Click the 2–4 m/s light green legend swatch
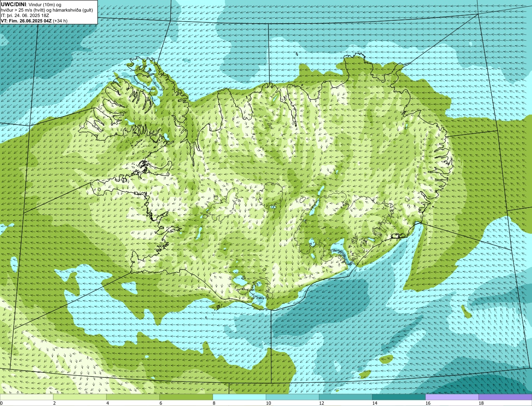The image size is (532, 406). click(80, 397)
